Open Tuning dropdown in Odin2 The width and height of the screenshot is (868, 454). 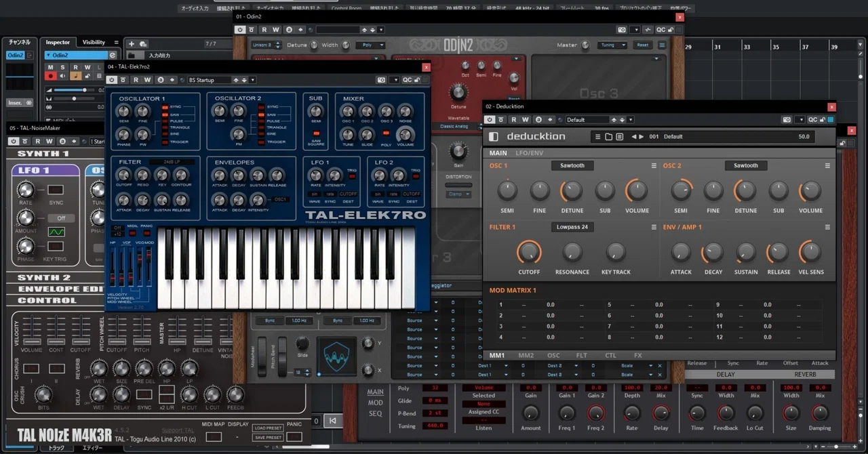click(x=612, y=45)
